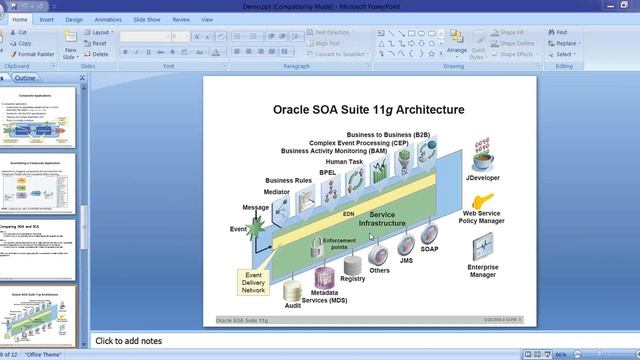Viewport: 640px width, 360px height.
Task: Open the Animations tab
Action: [108, 19]
